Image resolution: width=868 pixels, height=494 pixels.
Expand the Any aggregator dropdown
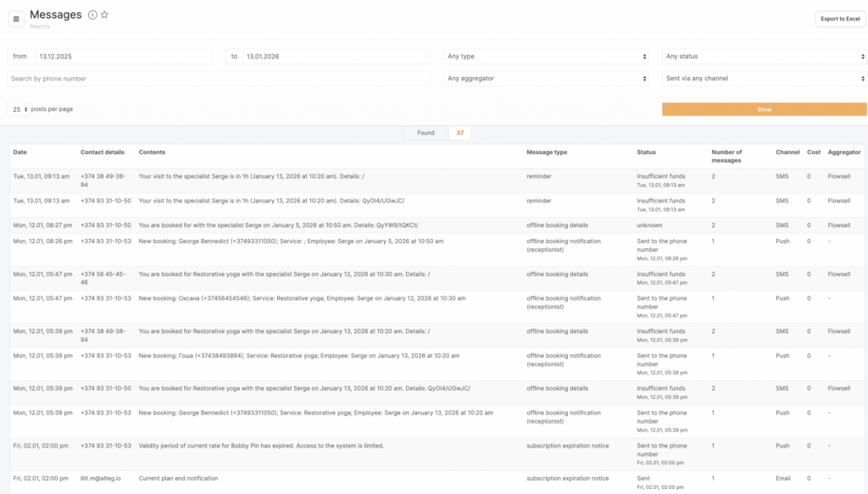[546, 78]
